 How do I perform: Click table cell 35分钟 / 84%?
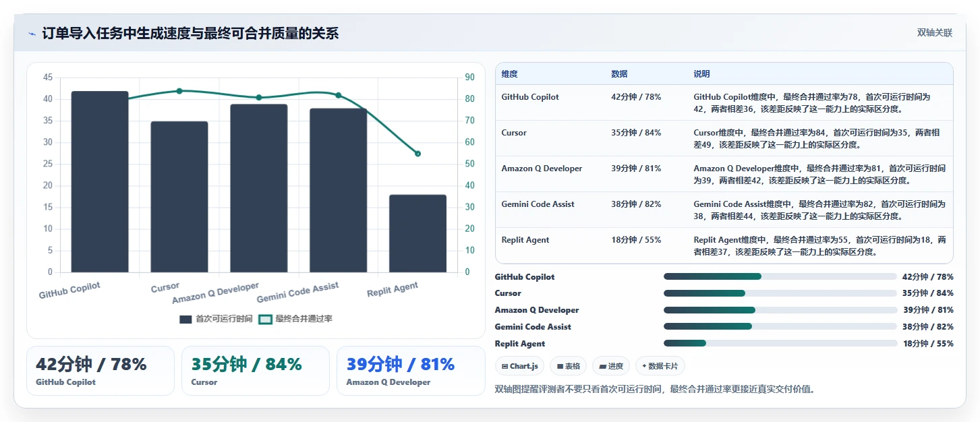pos(636,133)
